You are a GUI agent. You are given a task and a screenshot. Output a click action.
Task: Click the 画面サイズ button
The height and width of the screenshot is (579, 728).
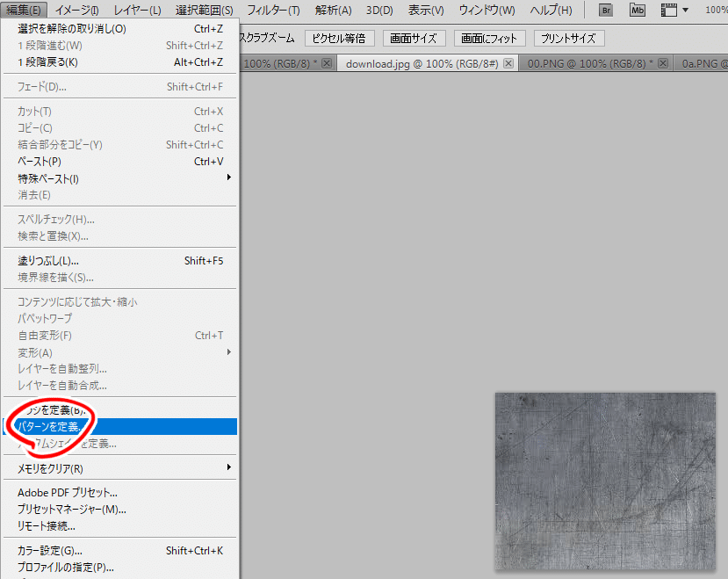pos(414,38)
